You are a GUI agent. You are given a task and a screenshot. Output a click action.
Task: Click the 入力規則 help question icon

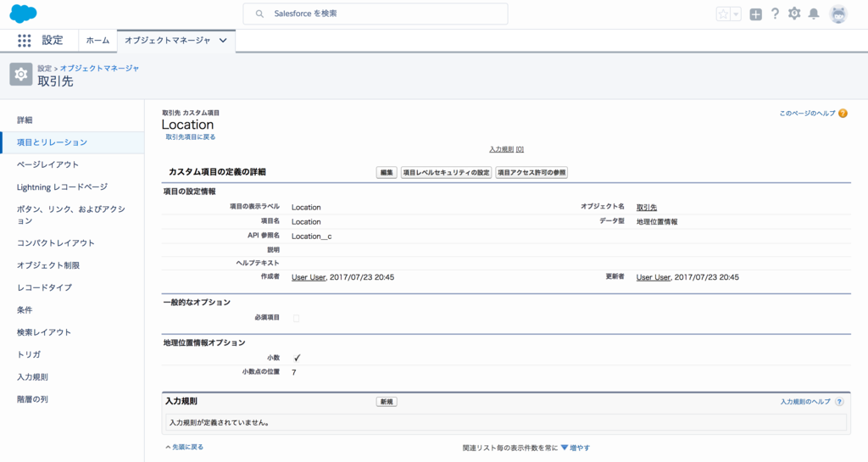coord(839,402)
